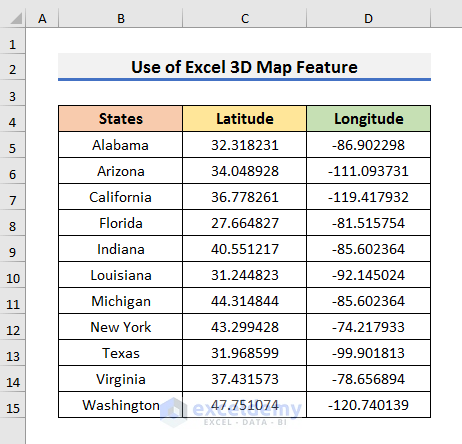Select latitude value 32.318231
Screen dimensions: 462x444
[245, 145]
